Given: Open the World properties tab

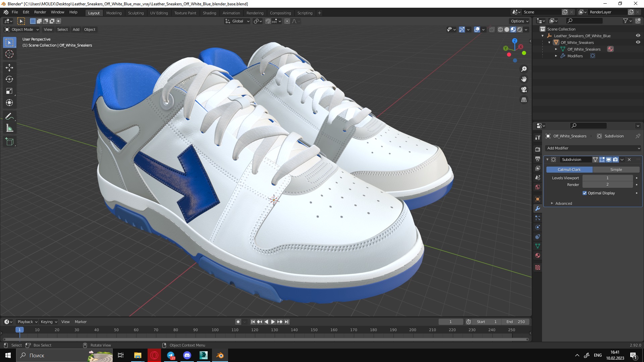Looking at the screenshot, I should [x=538, y=187].
